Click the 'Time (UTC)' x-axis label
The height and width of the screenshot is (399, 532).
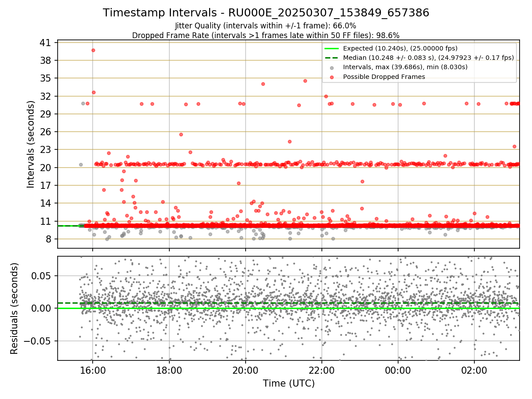tap(289, 383)
